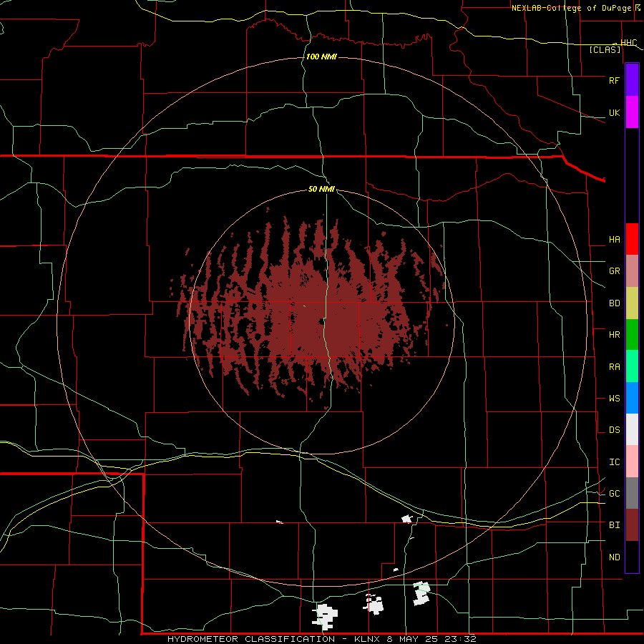Click the '50 NMI' range ring label
644x644 pixels.
[321, 190]
